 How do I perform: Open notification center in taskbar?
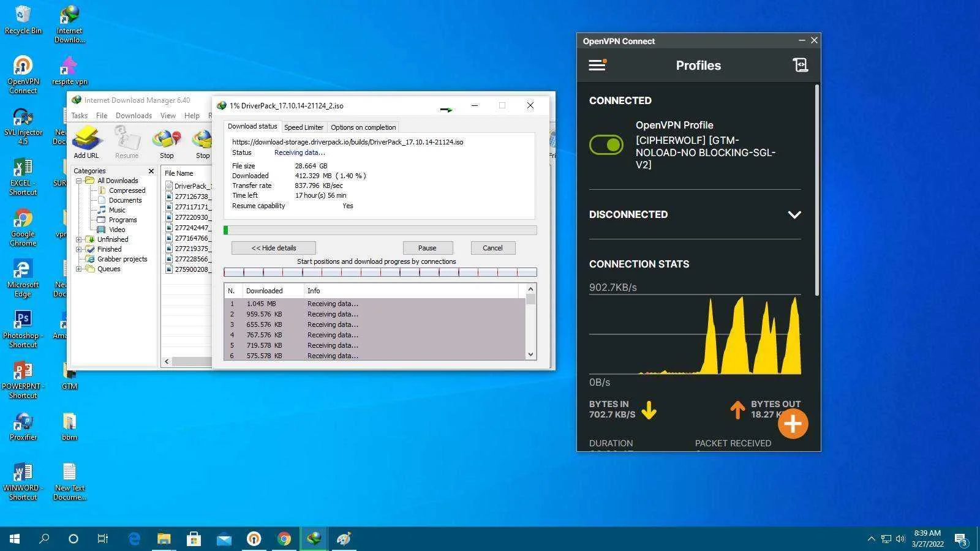[960, 539]
